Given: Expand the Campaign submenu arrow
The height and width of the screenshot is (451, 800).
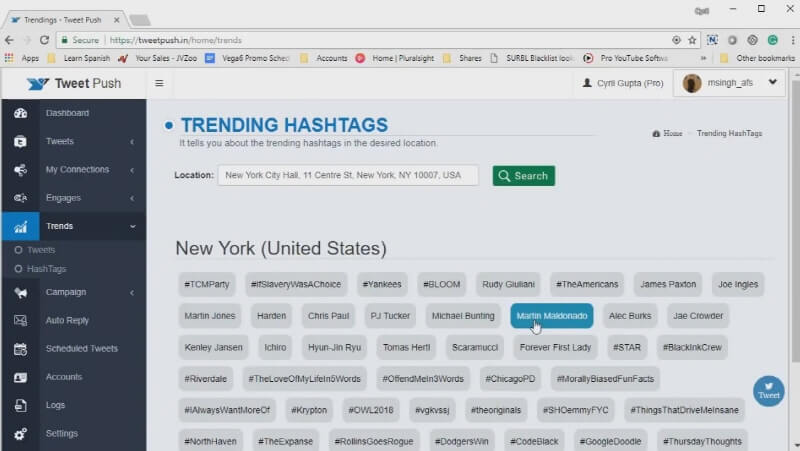Looking at the screenshot, I should [x=132, y=293].
